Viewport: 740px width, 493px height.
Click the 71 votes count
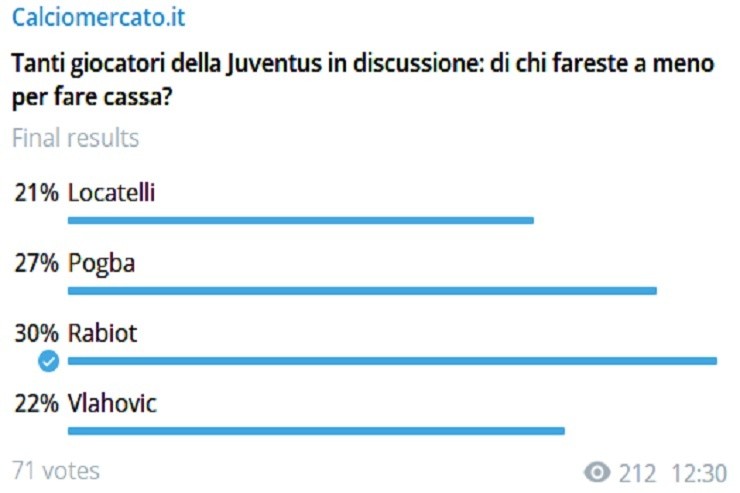click(x=56, y=470)
